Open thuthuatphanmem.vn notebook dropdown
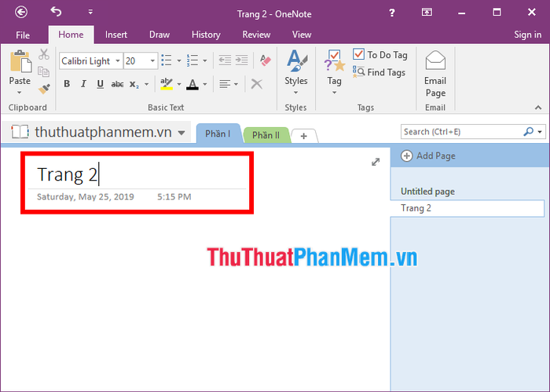 click(98, 132)
